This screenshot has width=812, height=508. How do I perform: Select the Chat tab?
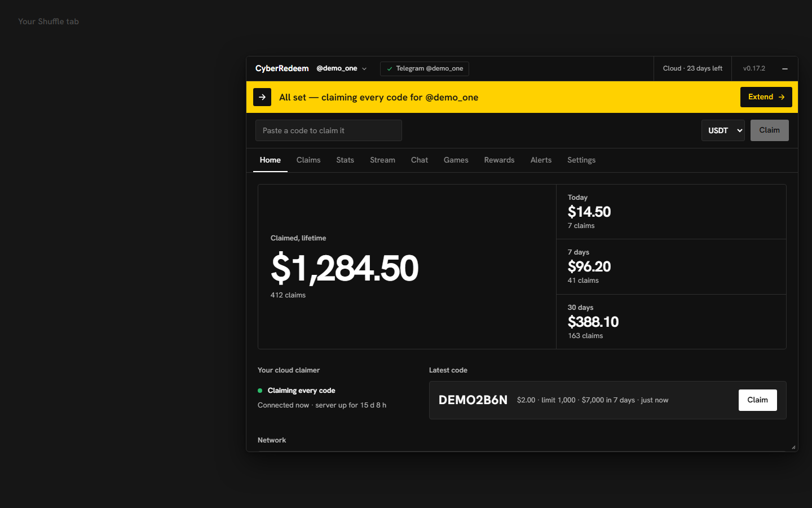[x=420, y=160]
